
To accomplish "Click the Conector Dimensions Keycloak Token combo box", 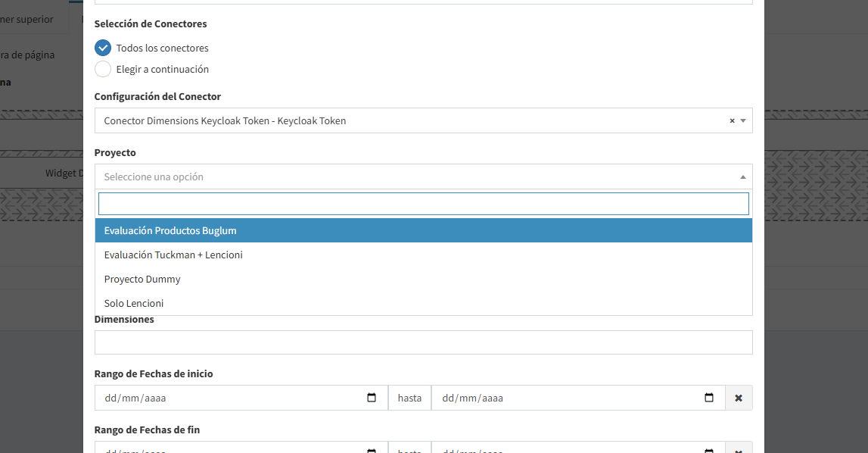I will [424, 121].
